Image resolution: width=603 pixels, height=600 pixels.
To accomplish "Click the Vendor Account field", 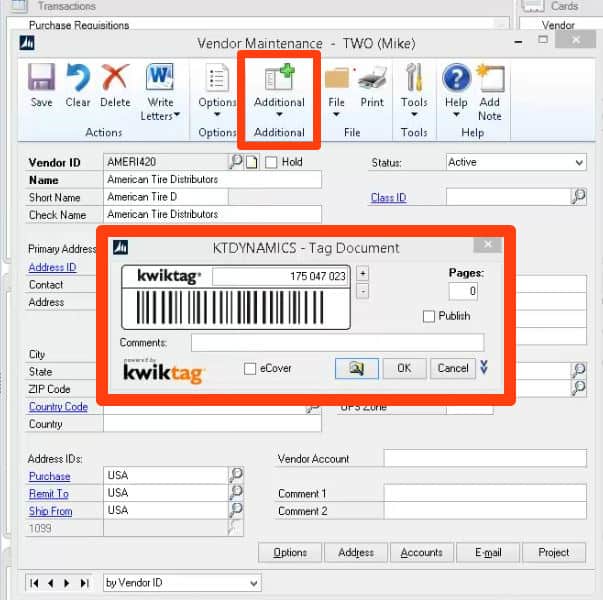I will [x=485, y=458].
